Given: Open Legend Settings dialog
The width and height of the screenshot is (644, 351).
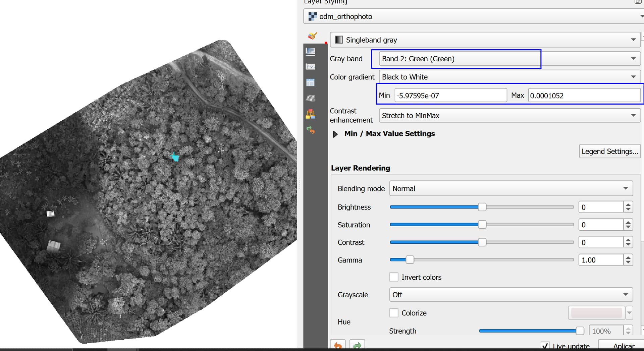Looking at the screenshot, I should (609, 151).
